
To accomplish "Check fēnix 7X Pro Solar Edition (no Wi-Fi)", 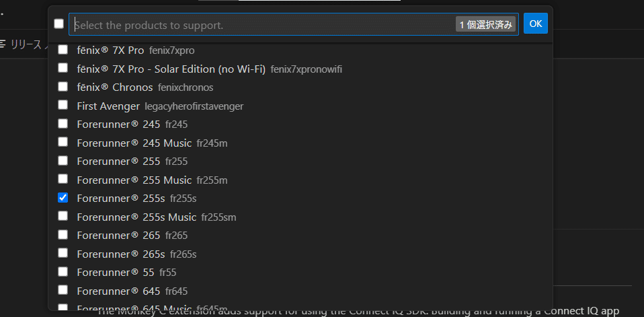I will click(63, 68).
